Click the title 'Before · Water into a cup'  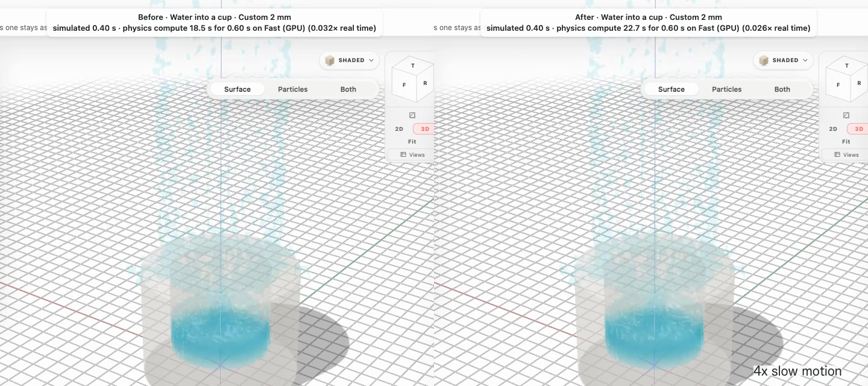click(x=215, y=17)
